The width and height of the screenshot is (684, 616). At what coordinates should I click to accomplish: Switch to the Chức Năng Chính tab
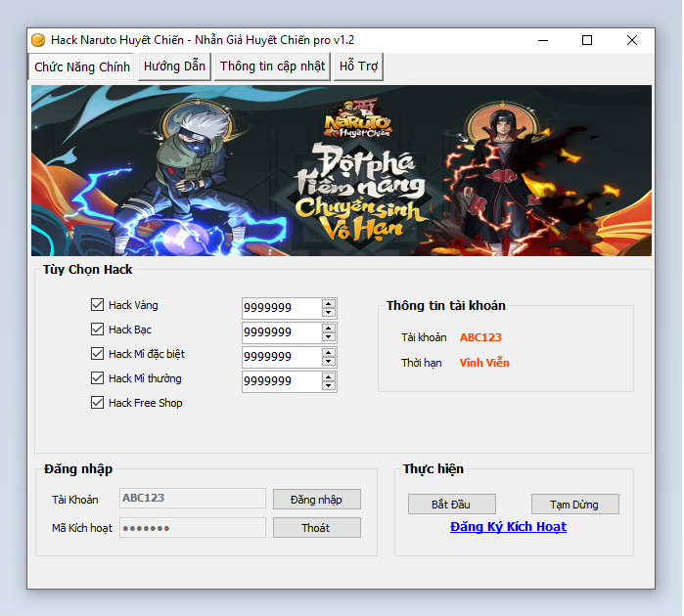(82, 66)
